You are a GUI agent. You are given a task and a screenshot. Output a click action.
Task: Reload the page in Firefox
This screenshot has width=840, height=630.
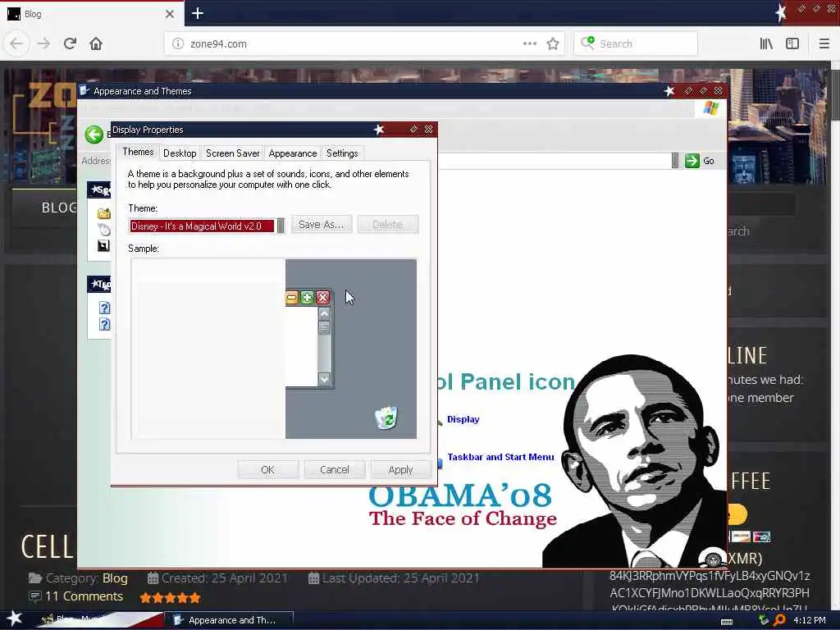[x=70, y=43]
